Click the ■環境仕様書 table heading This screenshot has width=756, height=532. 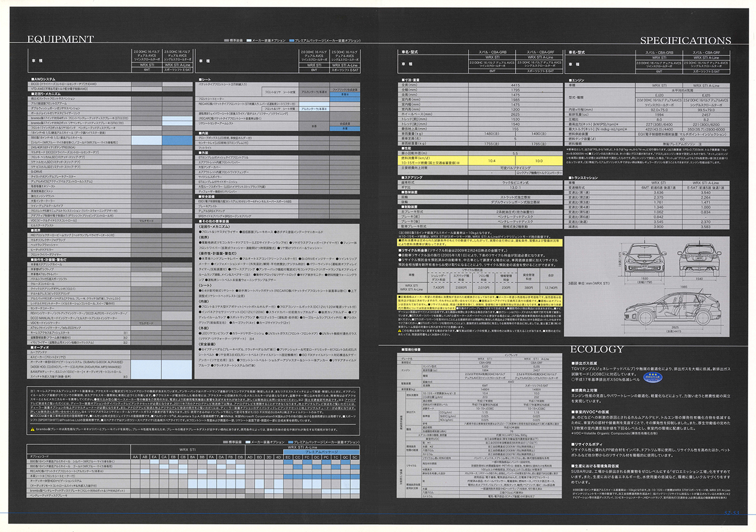[x=410, y=350]
